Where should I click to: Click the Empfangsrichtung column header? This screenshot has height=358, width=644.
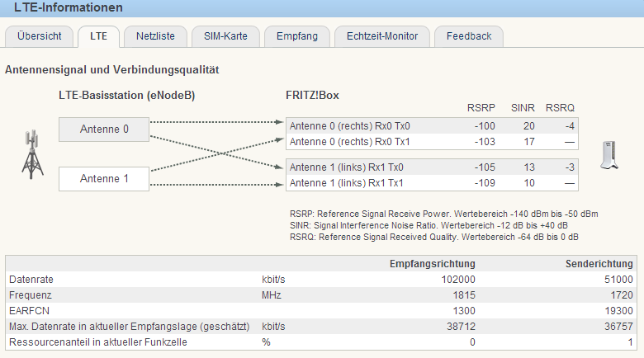point(432,264)
